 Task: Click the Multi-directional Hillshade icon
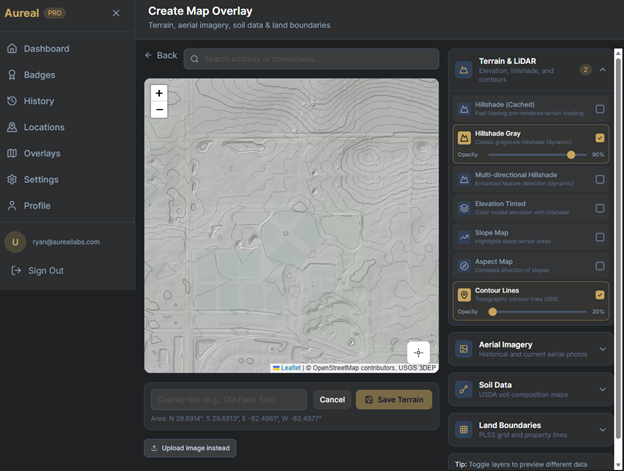pos(464,179)
